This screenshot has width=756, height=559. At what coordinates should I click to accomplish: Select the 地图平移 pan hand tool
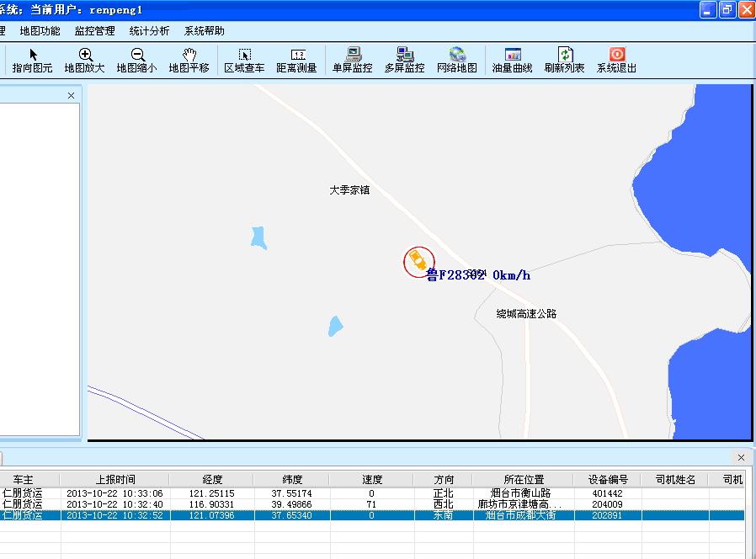[189, 61]
